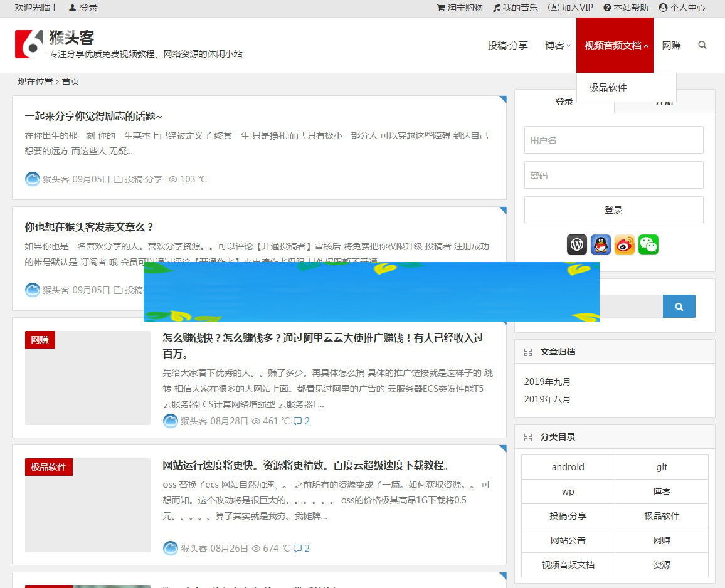
Task: Click the 淘宝购物 shopping cart icon
Action: pos(441,8)
